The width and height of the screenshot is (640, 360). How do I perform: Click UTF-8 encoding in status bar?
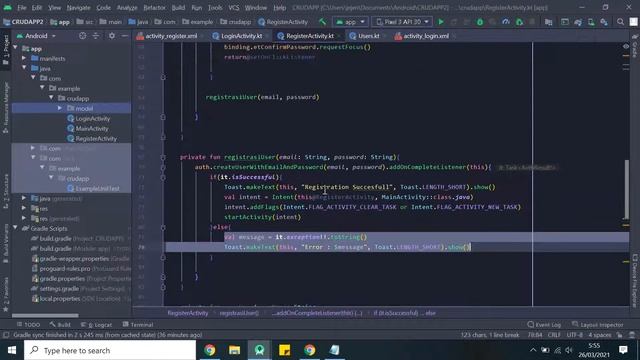(x=574, y=335)
